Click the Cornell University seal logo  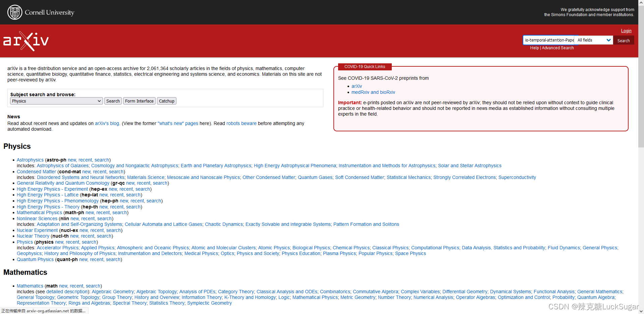tap(15, 12)
